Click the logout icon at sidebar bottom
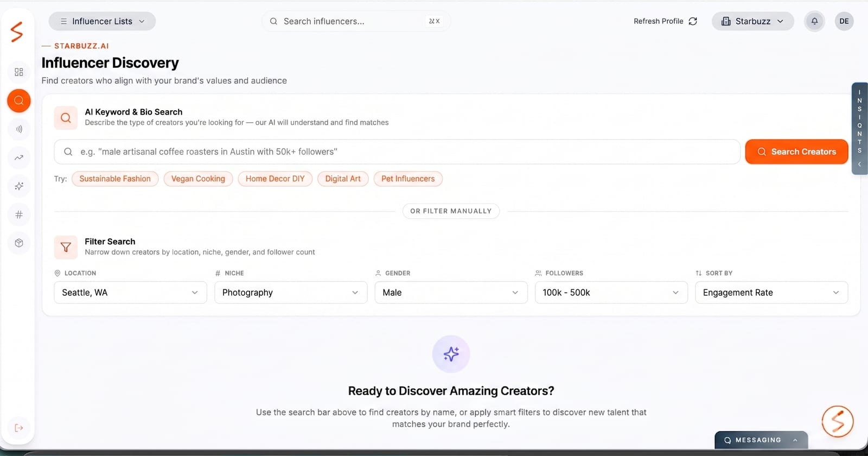 [x=18, y=428]
